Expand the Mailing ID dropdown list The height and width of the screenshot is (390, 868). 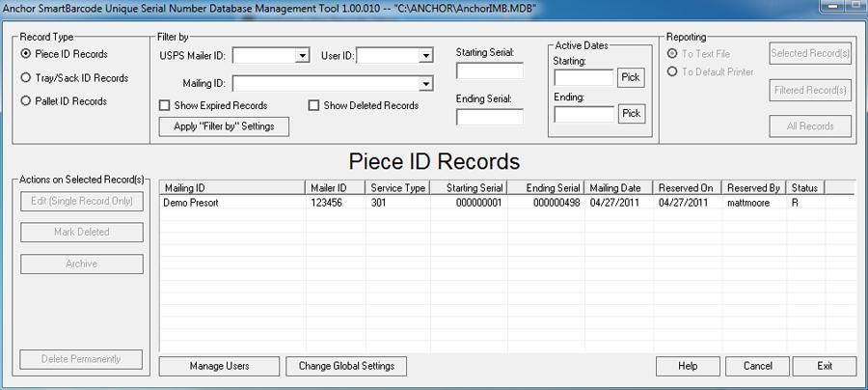pos(425,84)
